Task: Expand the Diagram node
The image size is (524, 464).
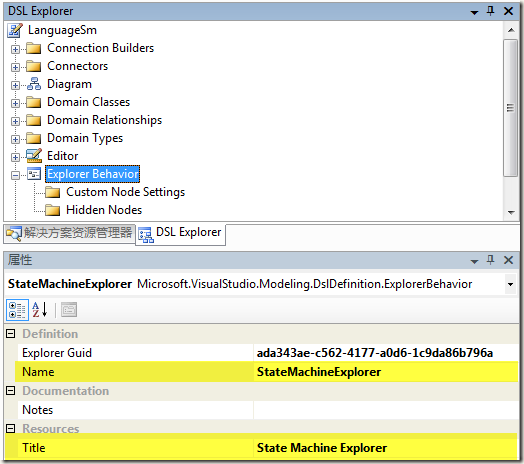Action: pyautogui.click(x=15, y=85)
